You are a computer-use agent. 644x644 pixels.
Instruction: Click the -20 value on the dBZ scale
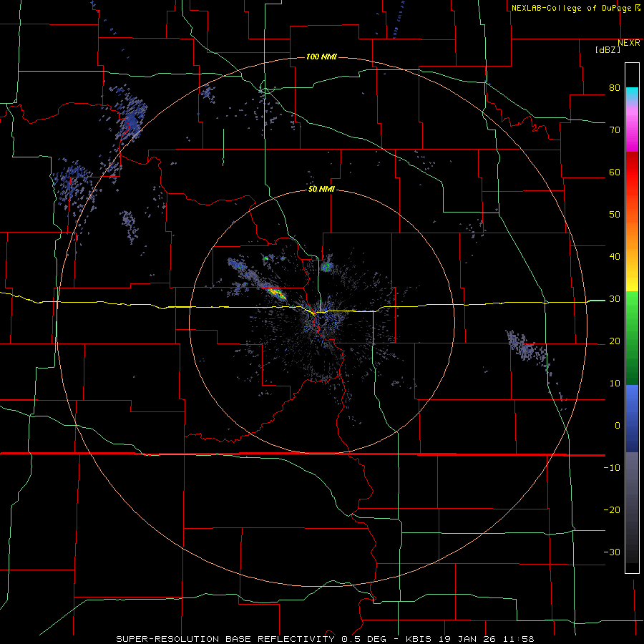click(612, 509)
